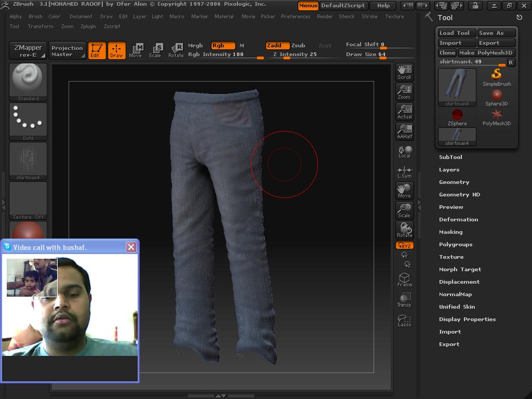Open the Texture Off picker
This screenshot has width=532, height=399.
point(28,201)
